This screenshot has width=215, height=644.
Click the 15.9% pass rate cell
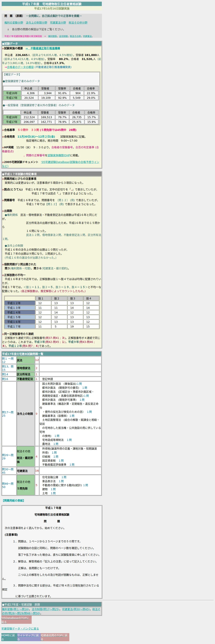coord(92,122)
